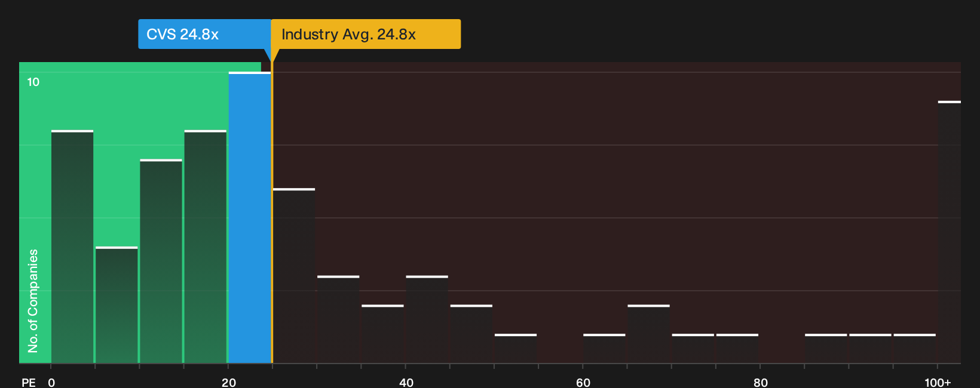Select the histogram bar for PE 25-30
This screenshot has height=388, width=980.
click(294, 276)
